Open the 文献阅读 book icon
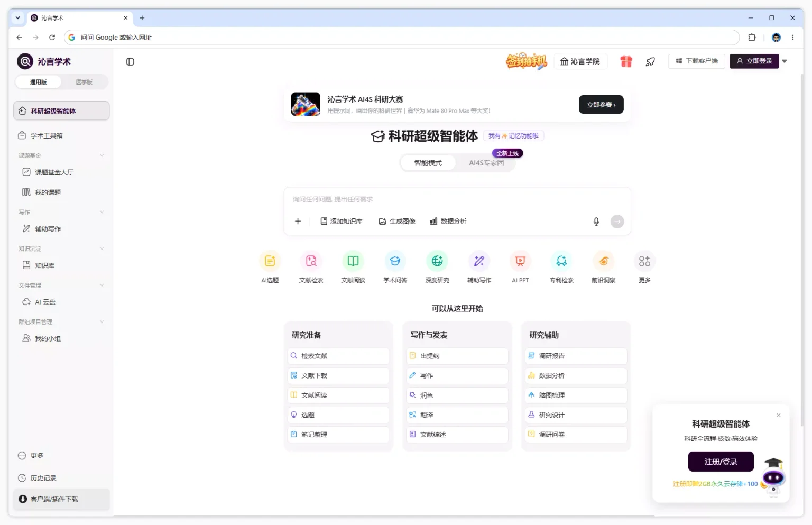The width and height of the screenshot is (812, 525). pos(353,261)
